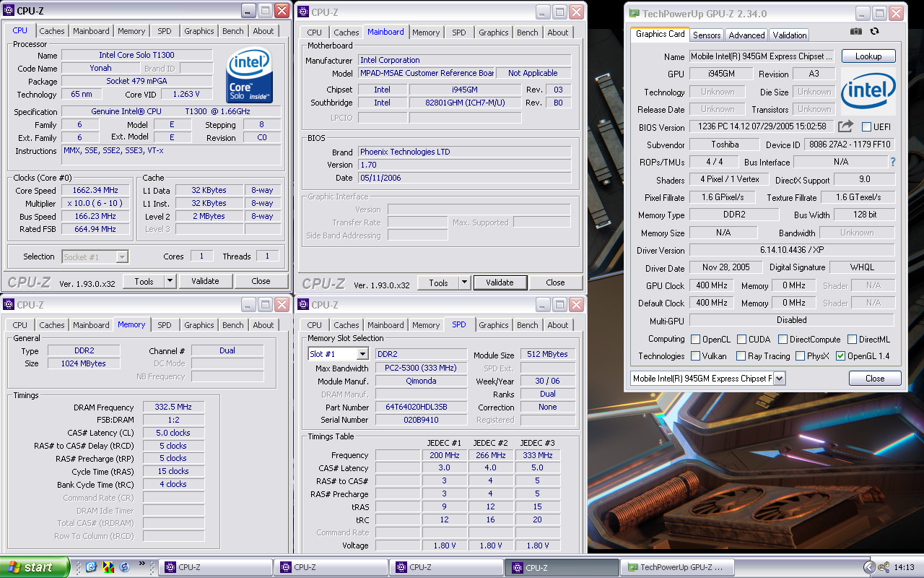
Task: Toggle the DirectML checkbox
Action: [852, 339]
